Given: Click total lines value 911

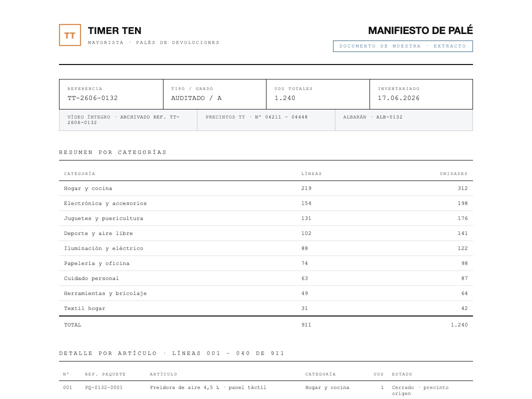Looking at the screenshot, I should [306, 325].
